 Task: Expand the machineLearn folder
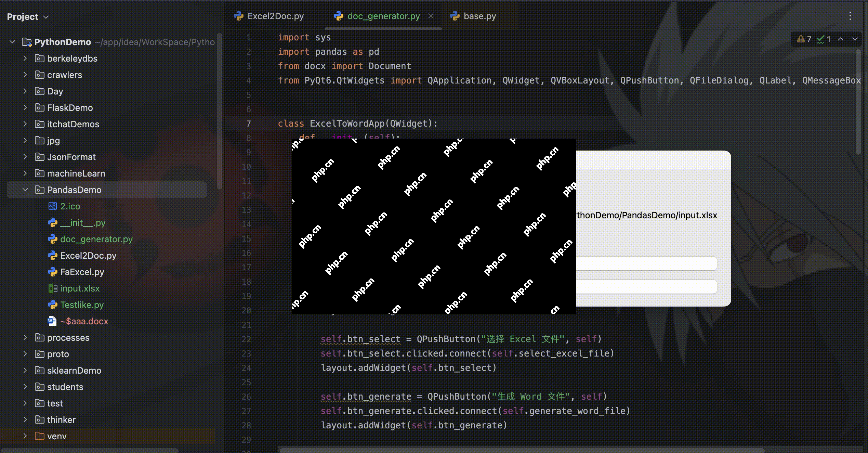click(x=25, y=173)
